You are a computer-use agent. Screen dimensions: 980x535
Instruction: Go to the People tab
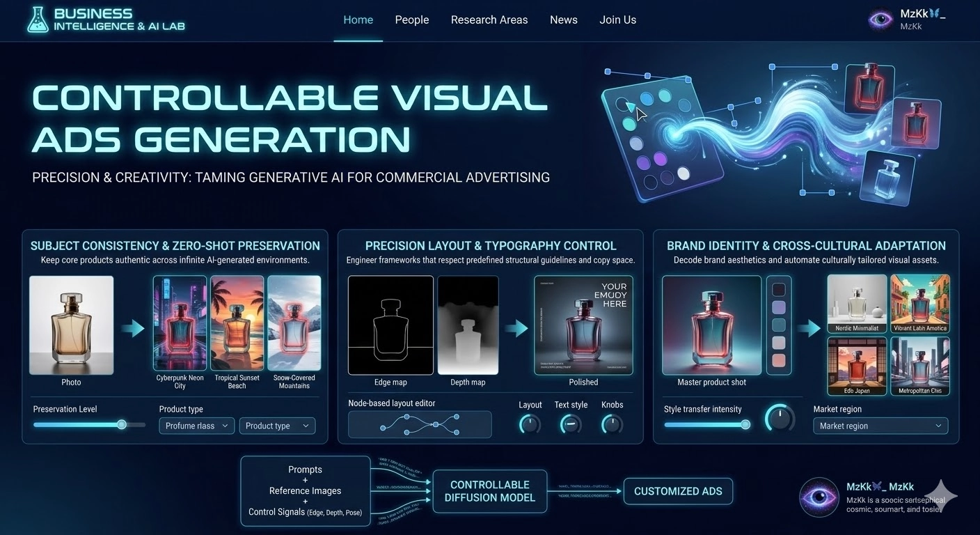[x=411, y=20]
